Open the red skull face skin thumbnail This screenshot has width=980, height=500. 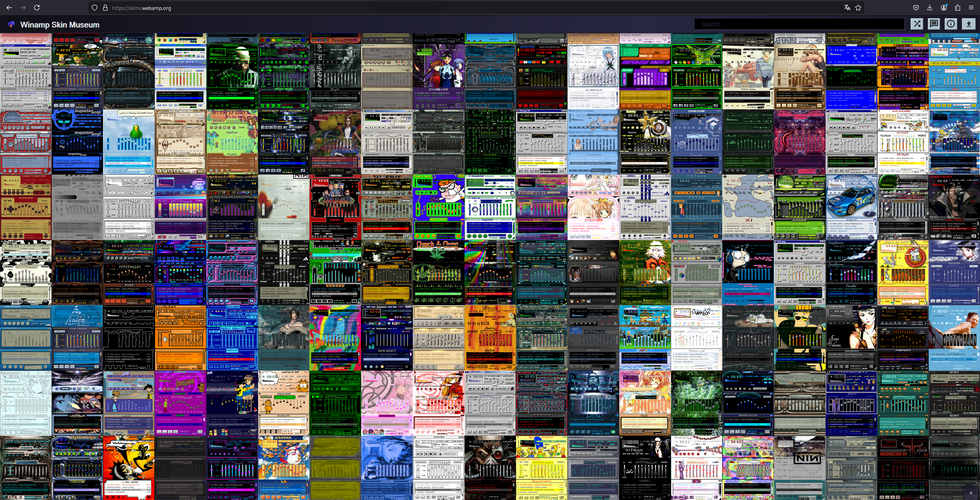tap(489, 468)
